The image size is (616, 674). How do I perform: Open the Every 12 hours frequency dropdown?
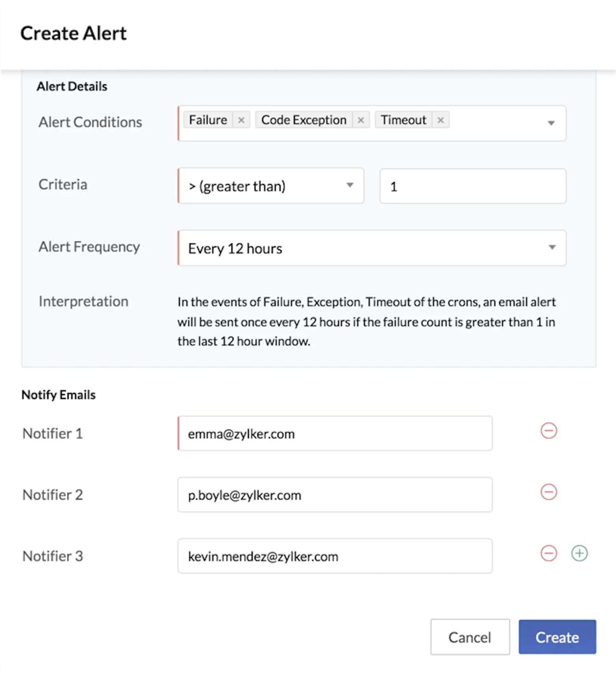click(x=372, y=248)
